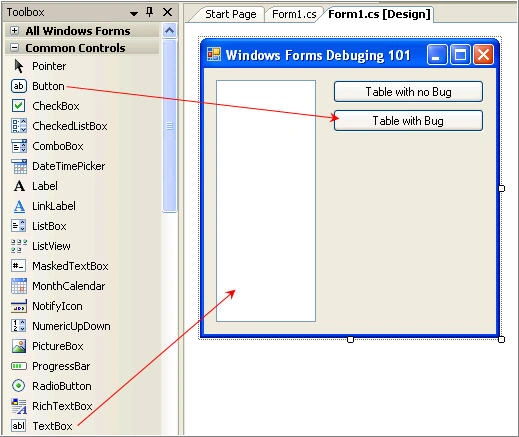Select the ListView control icon
Image resolution: width=519 pixels, height=437 pixels.
(19, 246)
